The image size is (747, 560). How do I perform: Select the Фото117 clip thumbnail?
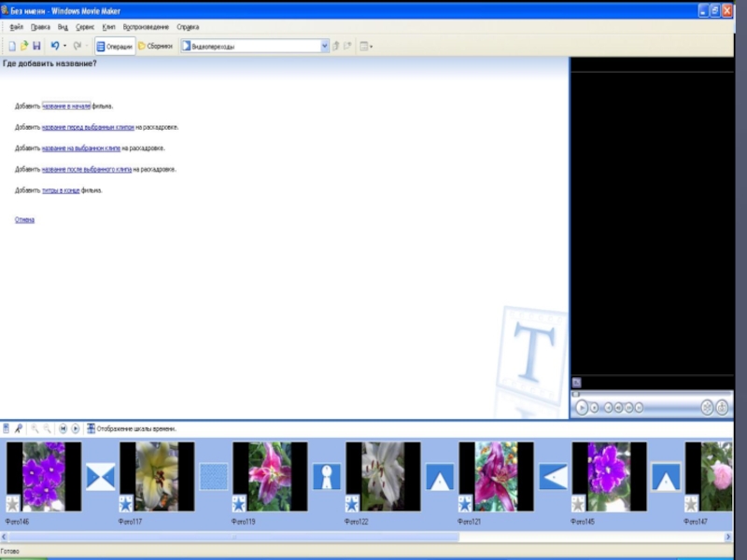click(157, 476)
